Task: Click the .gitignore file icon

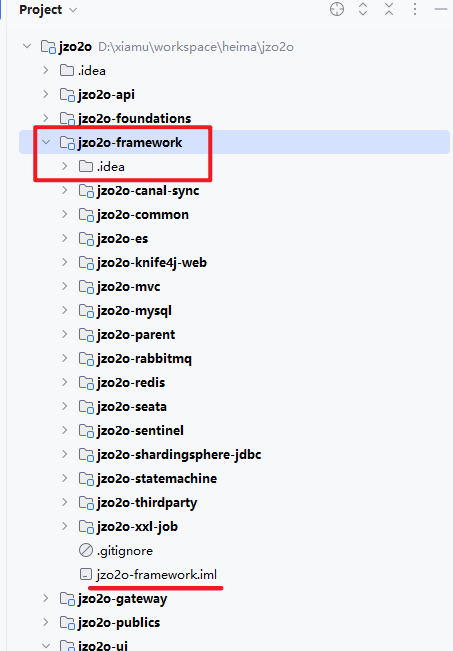Action: 86,551
